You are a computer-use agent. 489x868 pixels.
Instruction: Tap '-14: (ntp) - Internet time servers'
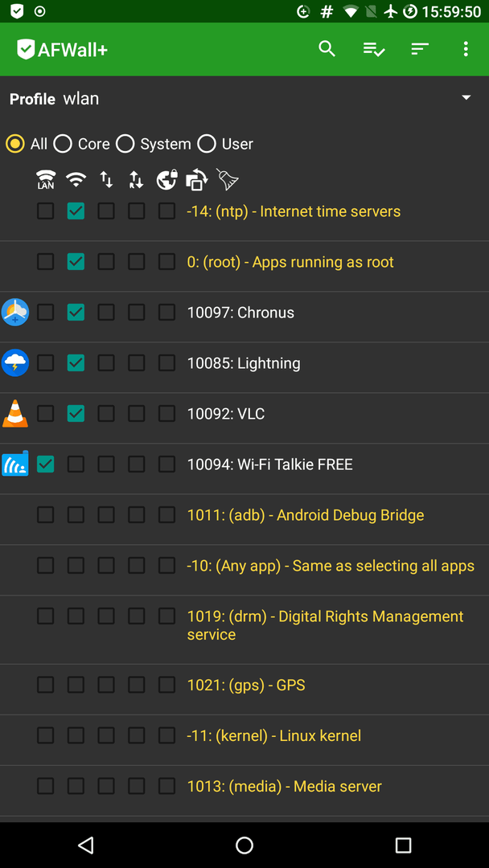point(294,211)
